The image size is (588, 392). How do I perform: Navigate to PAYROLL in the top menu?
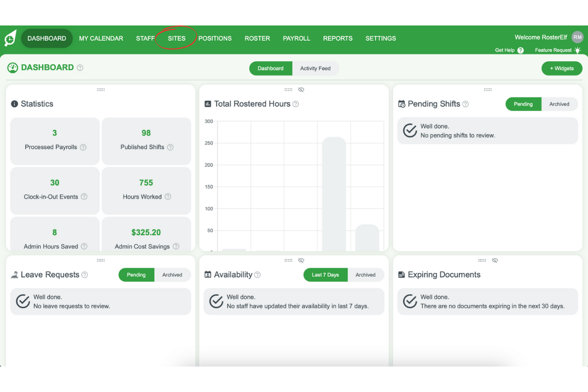click(296, 38)
